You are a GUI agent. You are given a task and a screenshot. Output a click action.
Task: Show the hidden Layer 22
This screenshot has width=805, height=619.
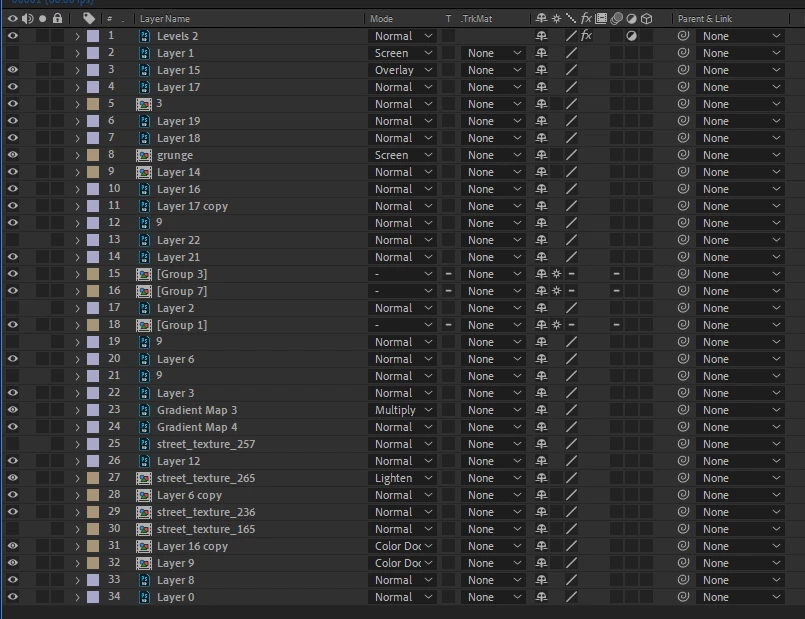click(x=12, y=240)
